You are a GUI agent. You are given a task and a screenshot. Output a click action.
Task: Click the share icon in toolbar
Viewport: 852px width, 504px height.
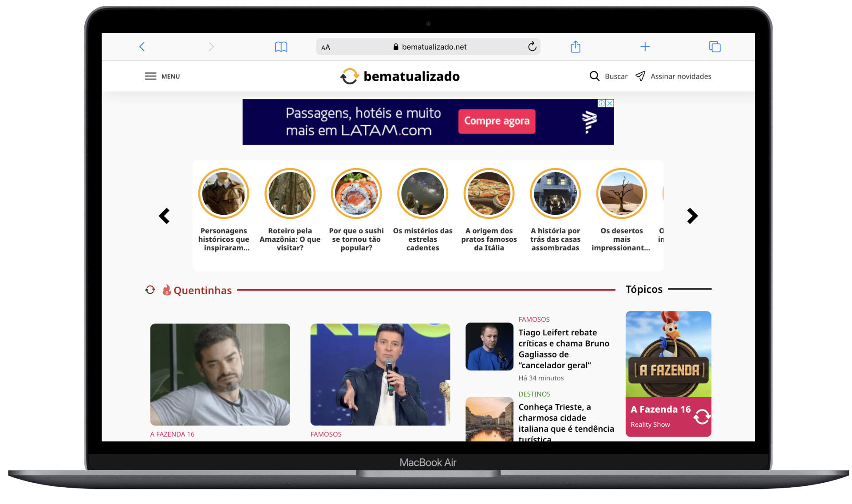click(575, 47)
